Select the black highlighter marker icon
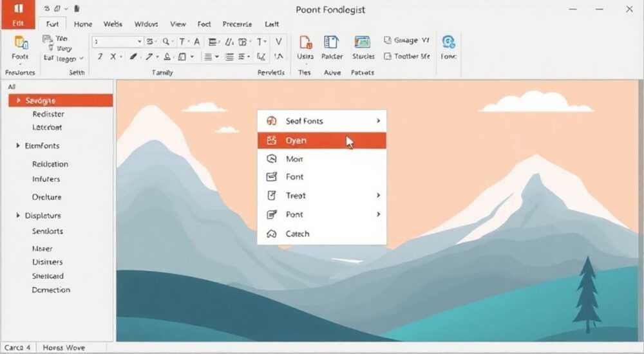The image size is (644, 354). [133, 56]
